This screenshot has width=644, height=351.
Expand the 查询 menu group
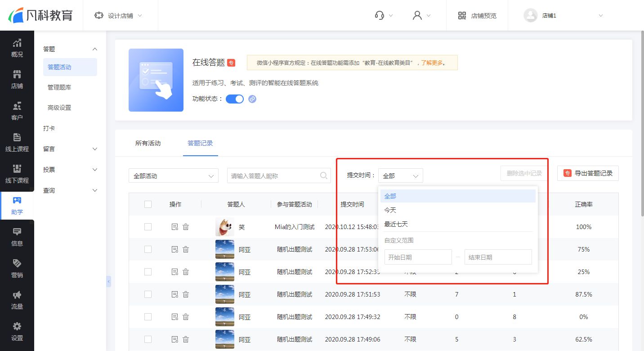[95, 190]
